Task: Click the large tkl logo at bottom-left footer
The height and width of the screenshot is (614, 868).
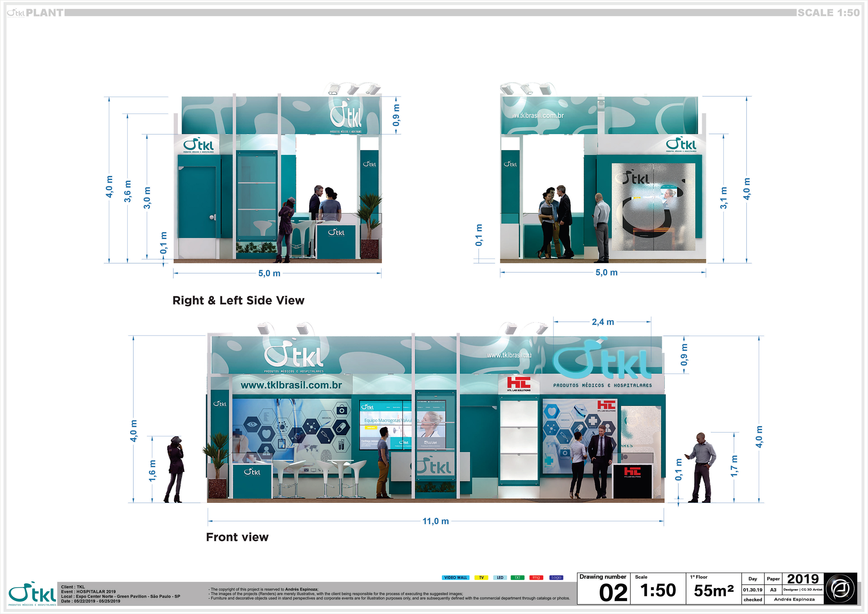Action: click(x=32, y=593)
